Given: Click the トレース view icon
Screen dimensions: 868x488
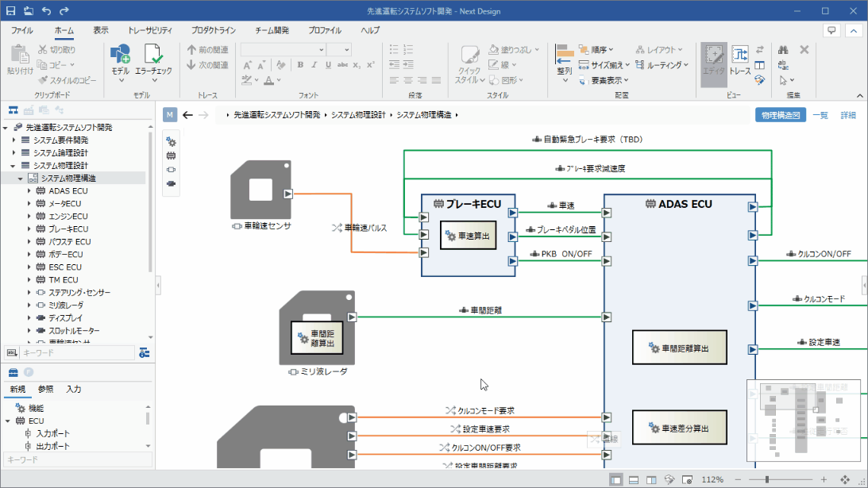Looking at the screenshot, I should click(740, 55).
